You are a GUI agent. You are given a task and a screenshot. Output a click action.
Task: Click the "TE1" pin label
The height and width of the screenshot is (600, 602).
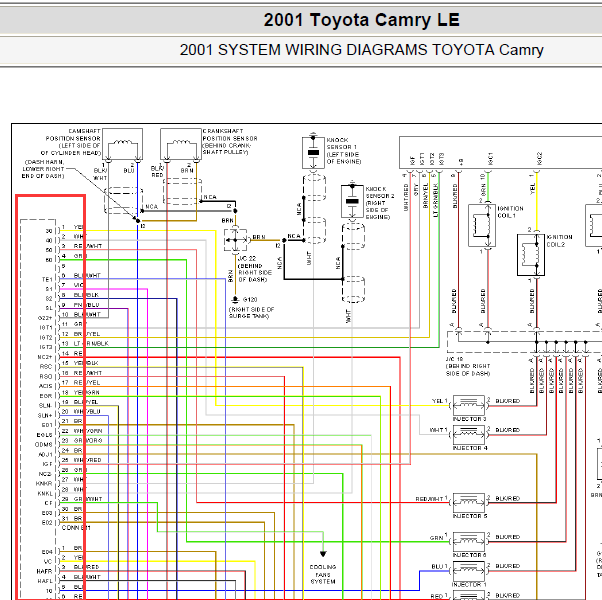pos(47,279)
